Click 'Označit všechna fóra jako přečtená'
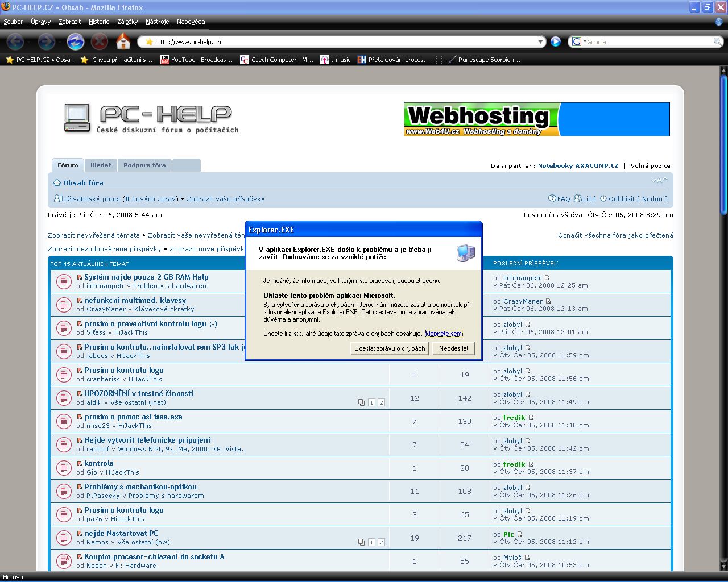Screen dimensions: 728x582 615,235
